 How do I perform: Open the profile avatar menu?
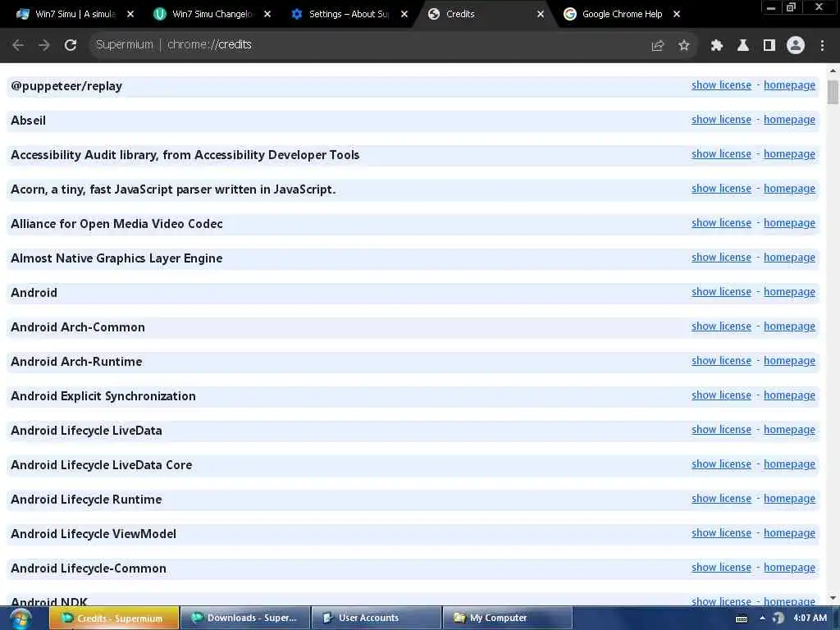(x=796, y=46)
